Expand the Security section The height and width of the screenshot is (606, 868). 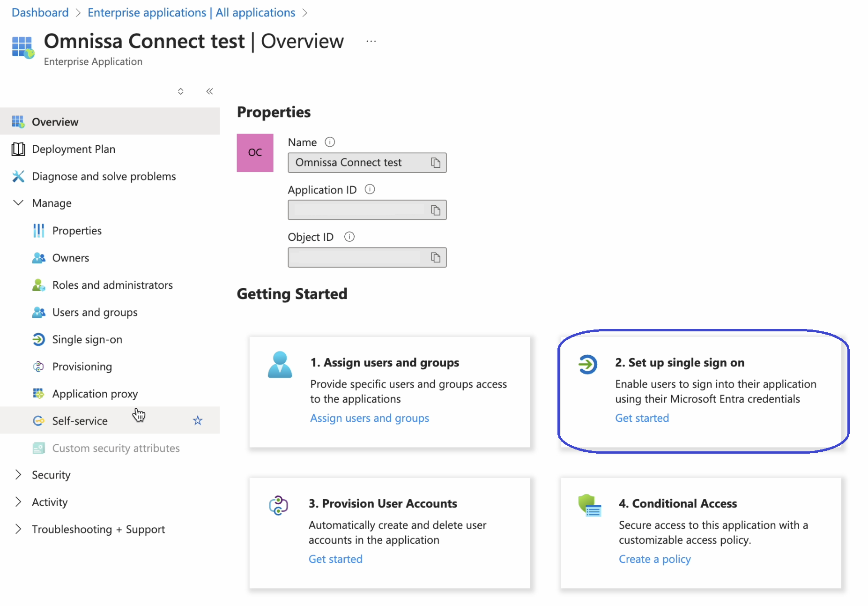[x=18, y=475]
